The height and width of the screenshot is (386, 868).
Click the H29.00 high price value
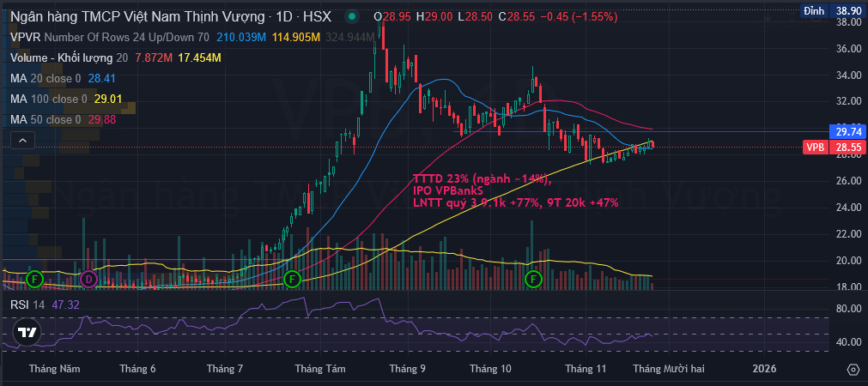pos(434,16)
